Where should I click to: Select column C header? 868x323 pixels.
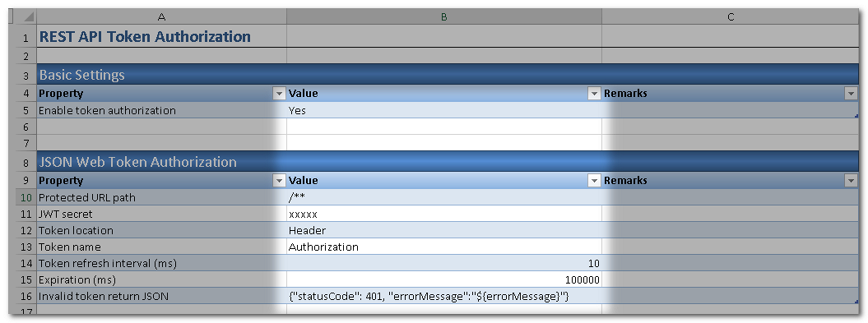[x=730, y=17]
